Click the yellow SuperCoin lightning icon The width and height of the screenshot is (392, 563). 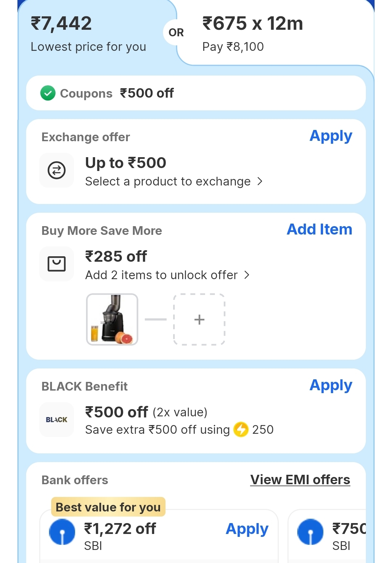click(241, 429)
